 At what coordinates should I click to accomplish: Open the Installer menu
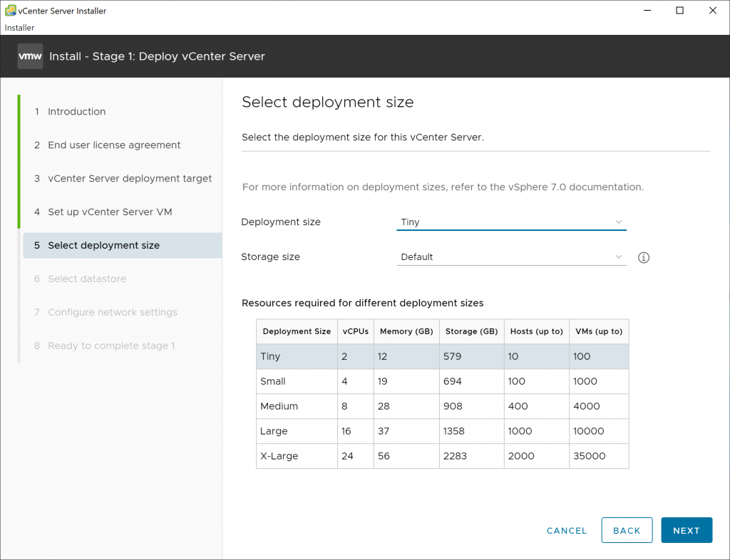pyautogui.click(x=19, y=28)
